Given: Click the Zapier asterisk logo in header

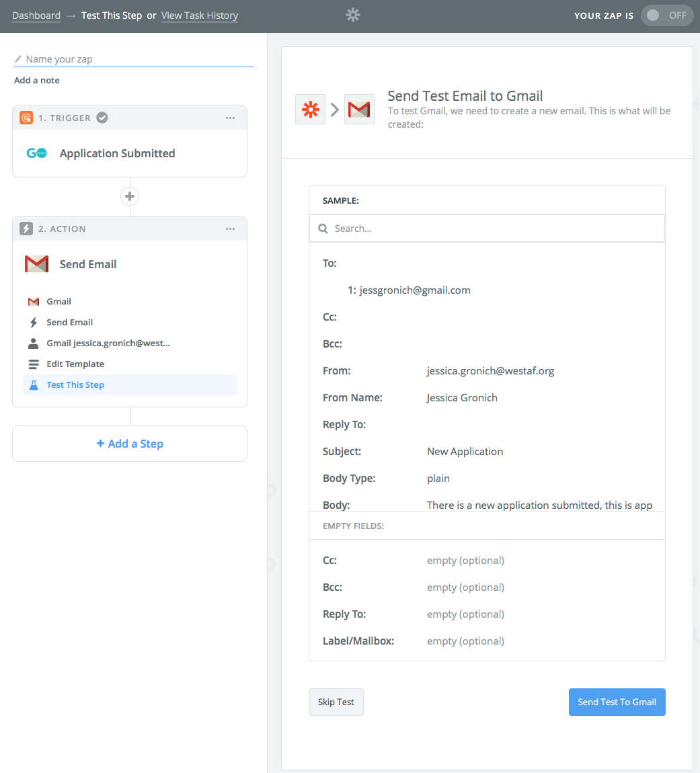Looking at the screenshot, I should point(353,15).
